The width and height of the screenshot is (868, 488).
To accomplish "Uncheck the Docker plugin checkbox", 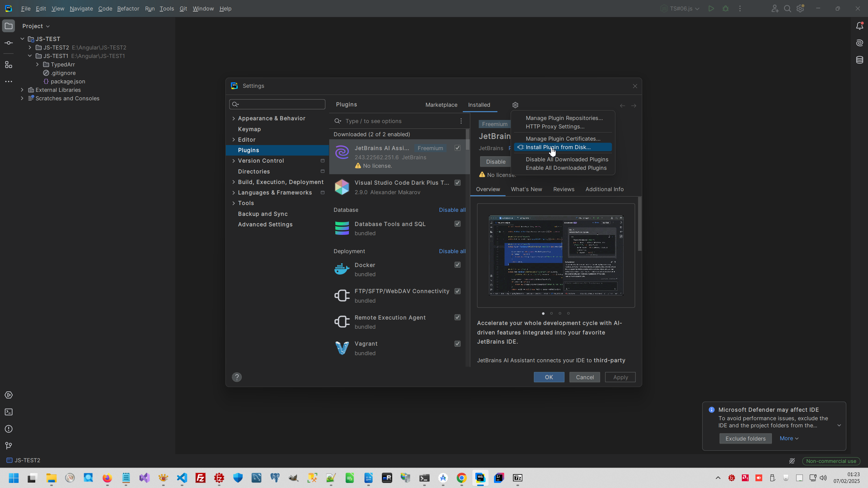I will coord(457,265).
